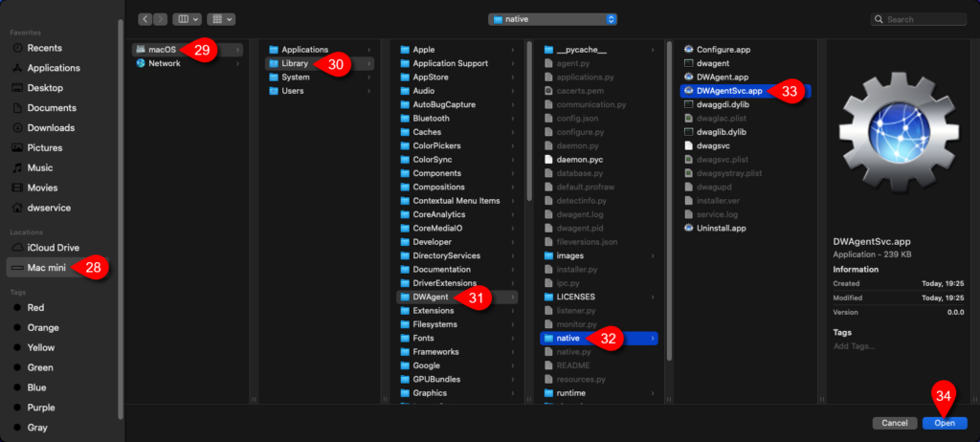The image size is (980, 442).
Task: Open the grid grouping options dropdown
Action: (x=221, y=19)
